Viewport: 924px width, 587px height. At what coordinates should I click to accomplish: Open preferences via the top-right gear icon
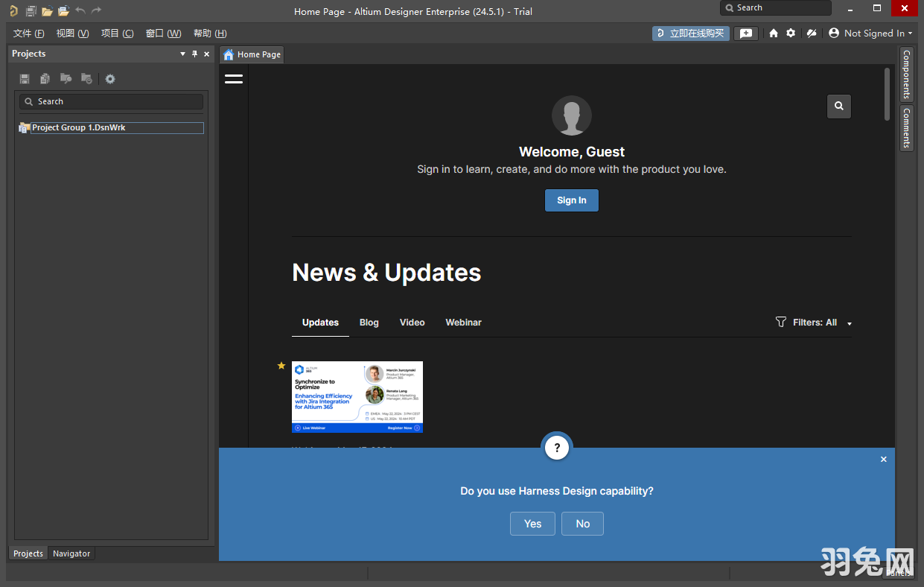click(791, 34)
